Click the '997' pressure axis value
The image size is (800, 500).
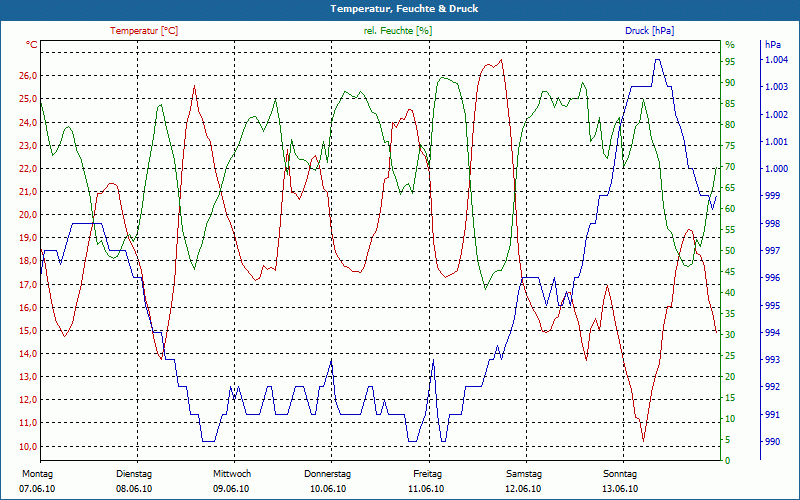point(771,251)
